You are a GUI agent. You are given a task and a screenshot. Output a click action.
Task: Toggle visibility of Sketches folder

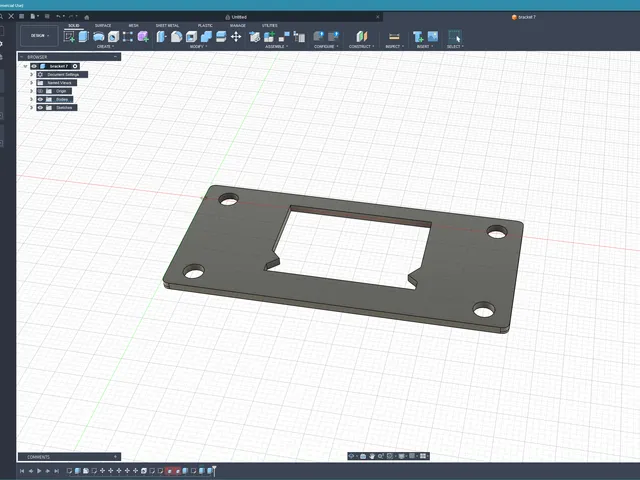(x=40, y=108)
